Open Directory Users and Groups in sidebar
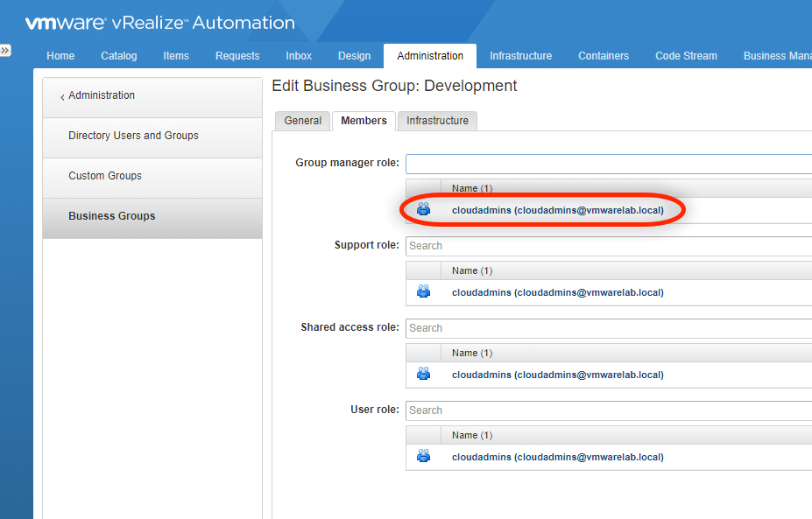812x519 pixels. pos(133,136)
